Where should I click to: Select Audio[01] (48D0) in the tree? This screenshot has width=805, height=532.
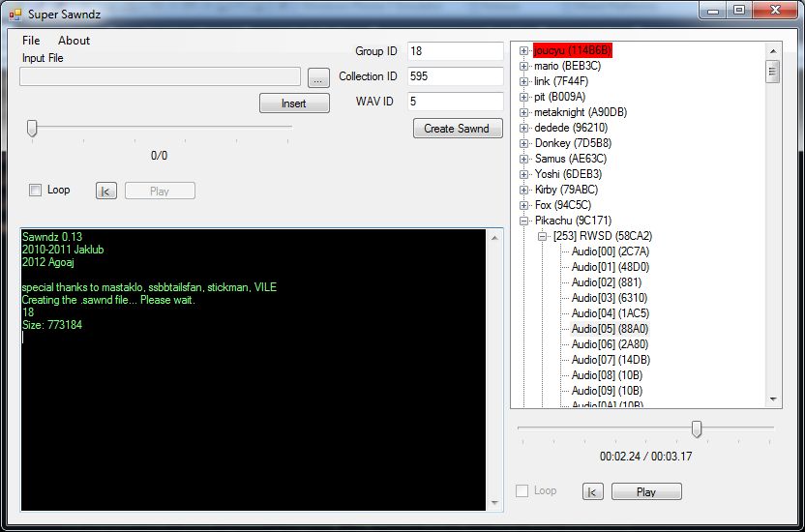(611, 267)
